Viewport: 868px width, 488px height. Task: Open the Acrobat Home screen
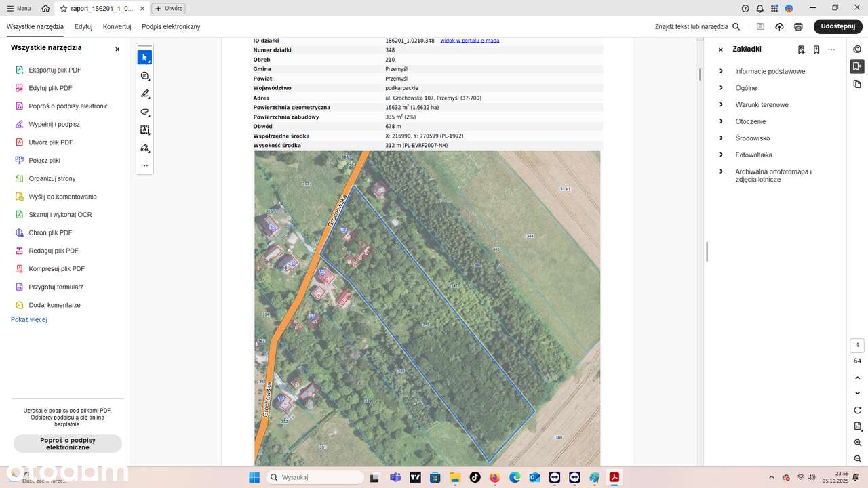click(45, 9)
